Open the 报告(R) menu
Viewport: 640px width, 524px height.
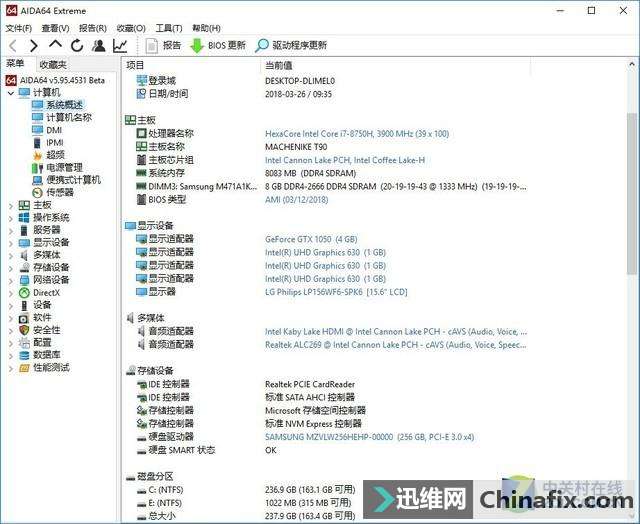point(93,28)
